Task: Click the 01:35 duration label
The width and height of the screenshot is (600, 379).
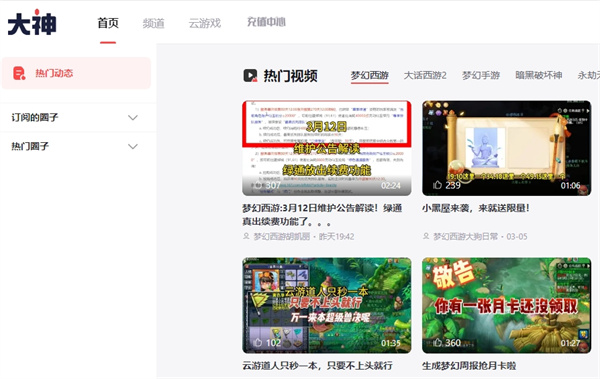Action: pos(391,343)
